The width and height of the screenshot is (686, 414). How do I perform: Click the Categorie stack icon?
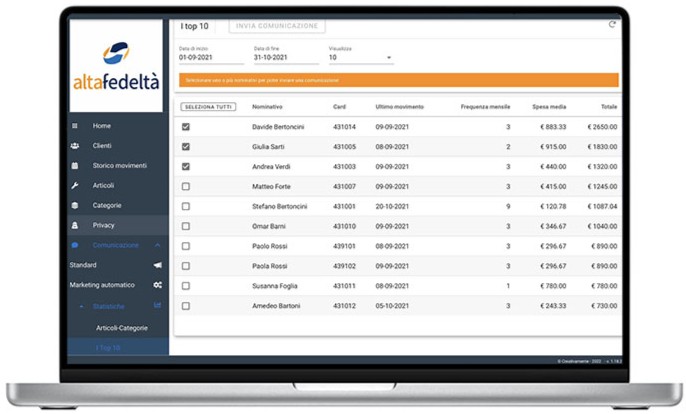click(x=75, y=205)
